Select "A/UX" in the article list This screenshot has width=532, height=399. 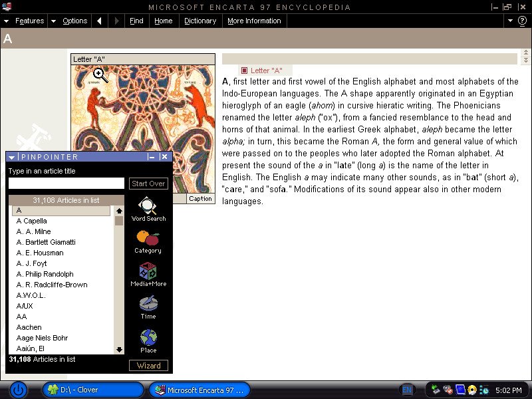25,306
